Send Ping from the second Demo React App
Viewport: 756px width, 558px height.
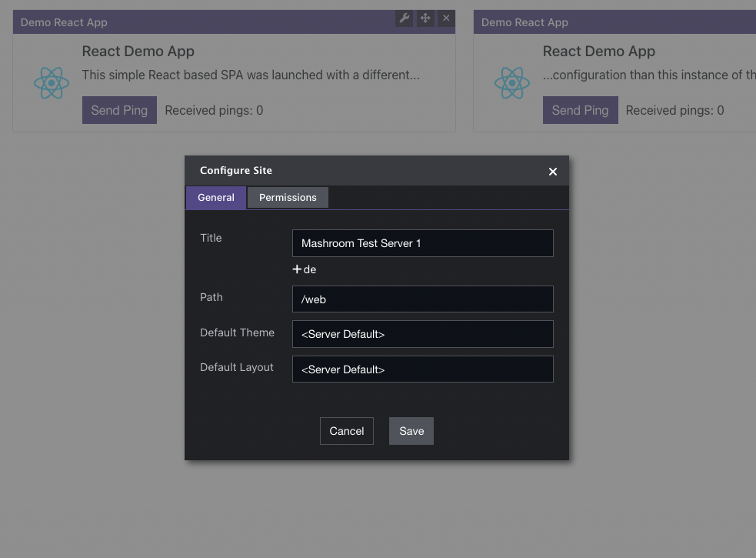click(x=580, y=110)
